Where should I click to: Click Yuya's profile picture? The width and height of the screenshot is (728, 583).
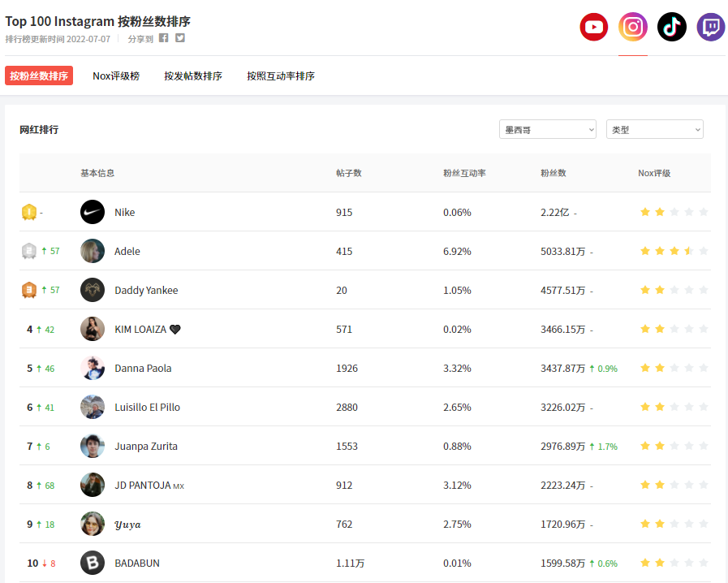pos(93,524)
